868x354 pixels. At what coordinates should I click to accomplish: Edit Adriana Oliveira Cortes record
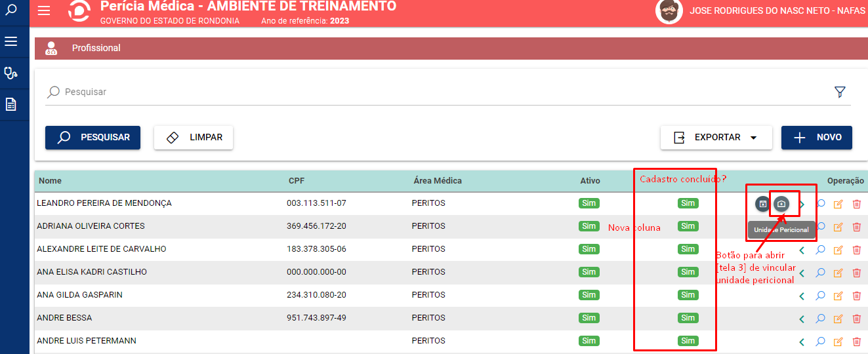click(838, 227)
